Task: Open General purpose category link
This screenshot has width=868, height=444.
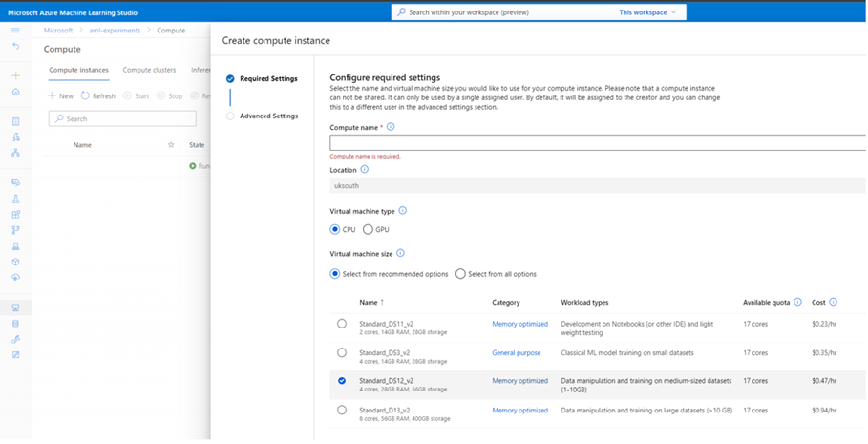Action: 516,353
